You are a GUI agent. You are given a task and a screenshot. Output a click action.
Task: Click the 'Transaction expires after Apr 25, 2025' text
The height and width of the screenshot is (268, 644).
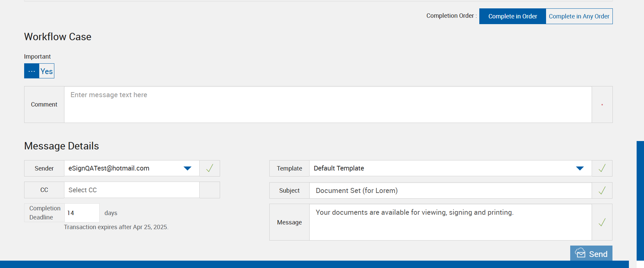pyautogui.click(x=116, y=227)
